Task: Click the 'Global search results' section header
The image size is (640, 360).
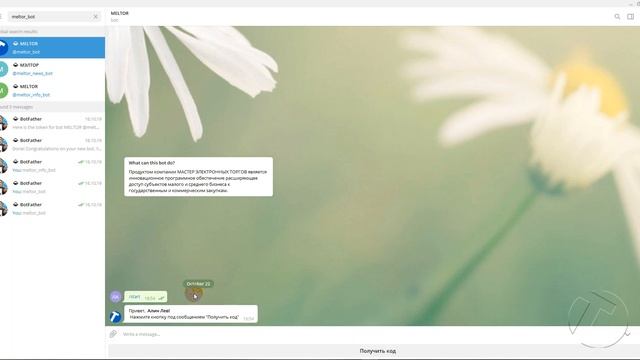Action: click(x=52, y=31)
